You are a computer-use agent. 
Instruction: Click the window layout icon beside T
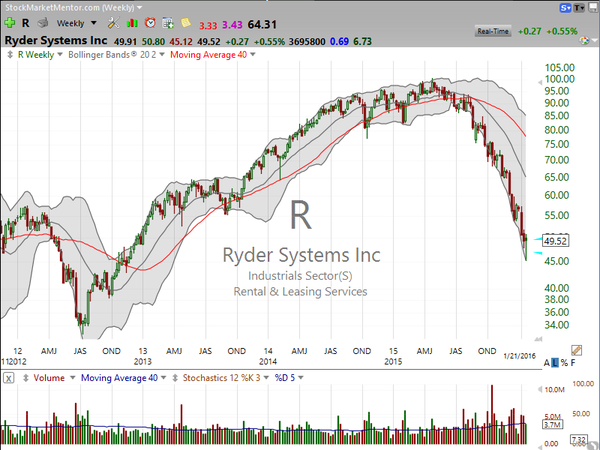tap(593, 8)
